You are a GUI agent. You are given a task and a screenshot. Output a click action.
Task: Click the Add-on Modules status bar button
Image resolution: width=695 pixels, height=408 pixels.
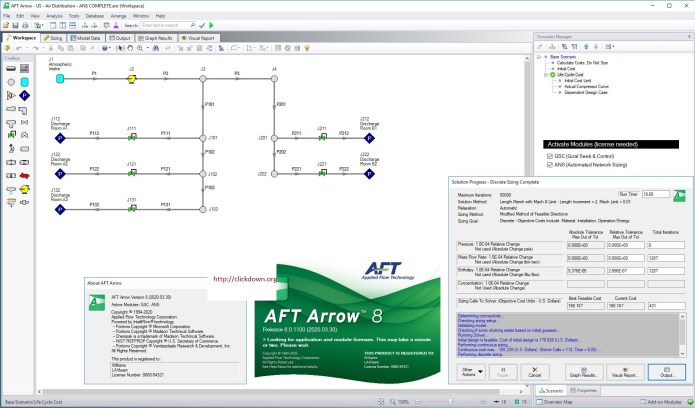pyautogui.click(x=661, y=402)
